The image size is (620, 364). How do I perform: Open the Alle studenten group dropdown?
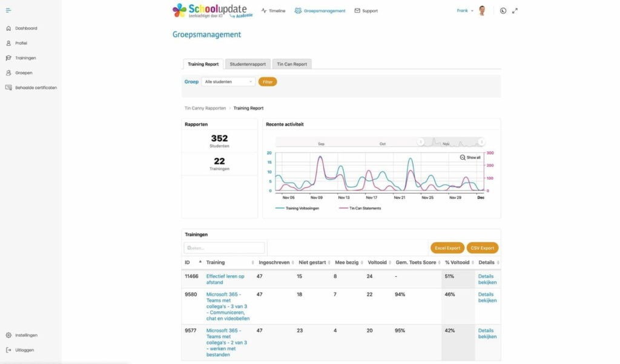pyautogui.click(x=228, y=82)
